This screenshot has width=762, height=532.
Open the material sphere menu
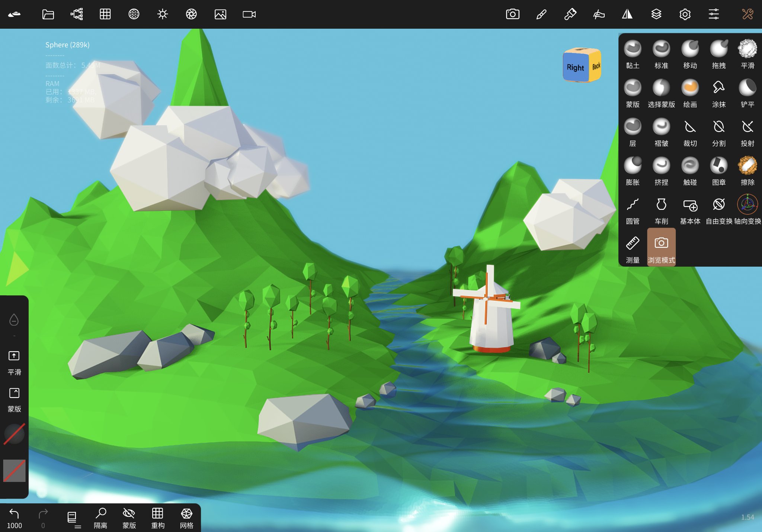pos(134,14)
